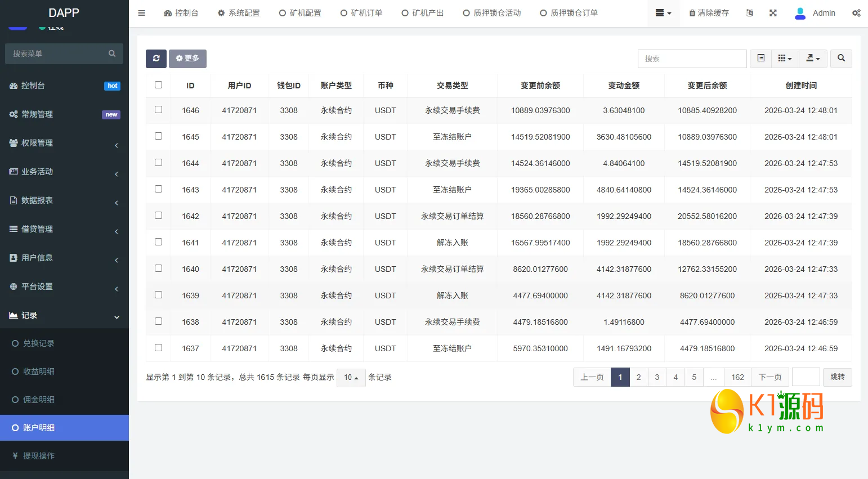Click the 记录 chart icon in sidebar

tap(14, 315)
